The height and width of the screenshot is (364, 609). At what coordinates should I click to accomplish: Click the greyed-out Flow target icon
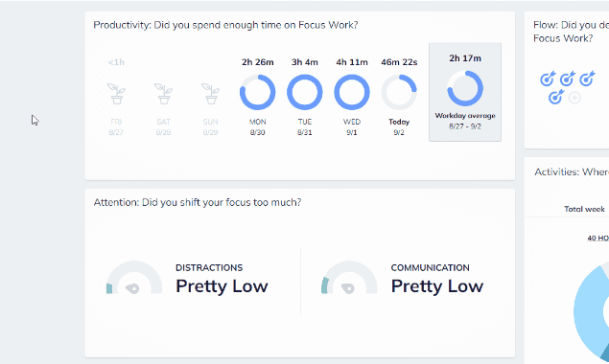click(574, 98)
